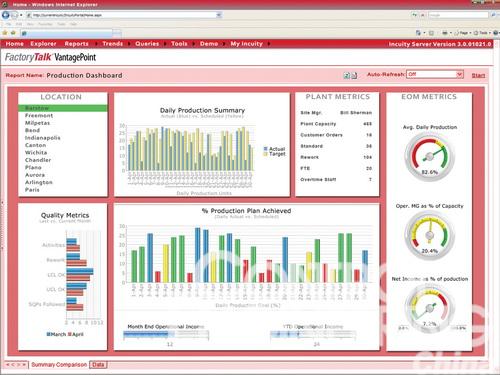500x375 pixels.
Task: Open the Queries menu
Action: (147, 44)
